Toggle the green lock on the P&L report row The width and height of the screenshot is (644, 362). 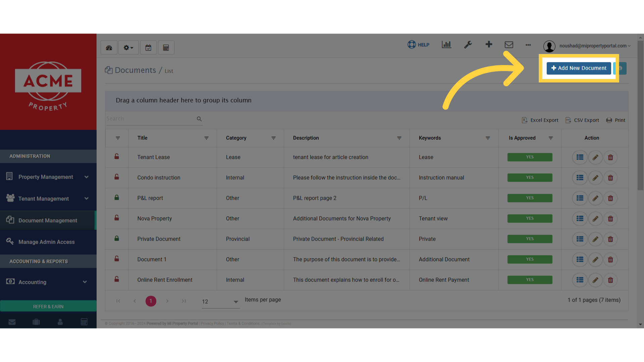pyautogui.click(x=117, y=198)
